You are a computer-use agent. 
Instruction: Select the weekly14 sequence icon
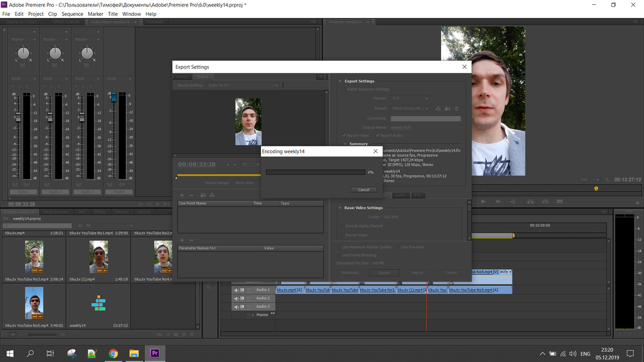98,304
